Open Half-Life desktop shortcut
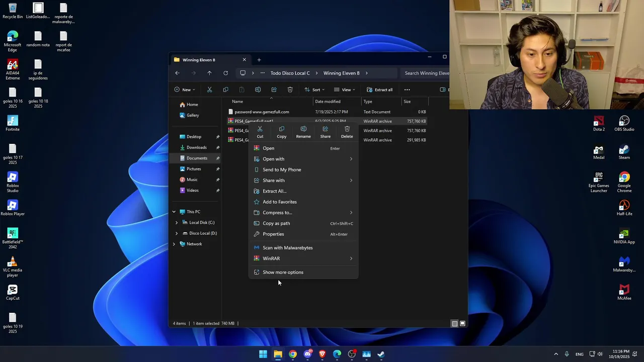This screenshot has width=644, height=362. pyautogui.click(x=624, y=208)
